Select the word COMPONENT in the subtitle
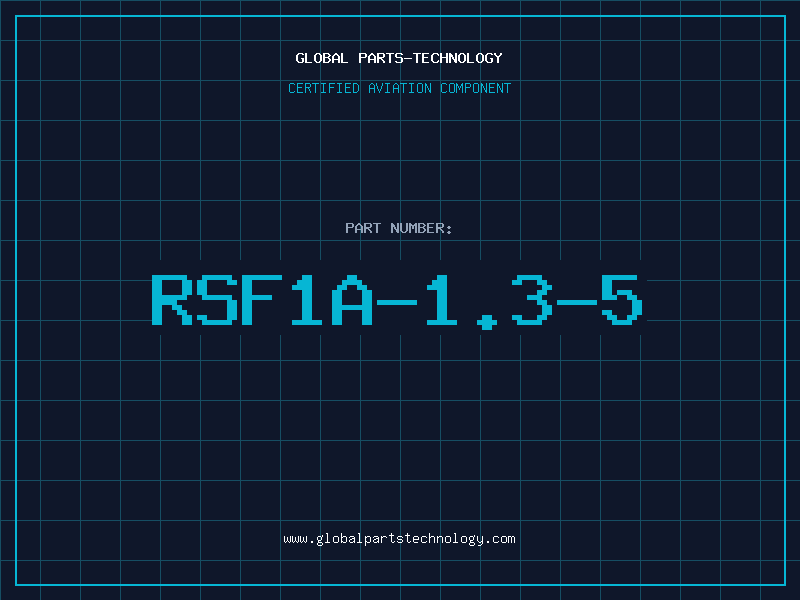Viewport: 800px width, 600px height. tap(476, 88)
